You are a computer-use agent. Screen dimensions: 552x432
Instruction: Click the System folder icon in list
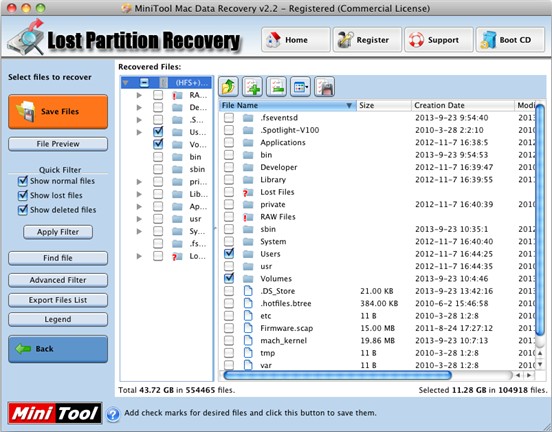pyautogui.click(x=248, y=242)
